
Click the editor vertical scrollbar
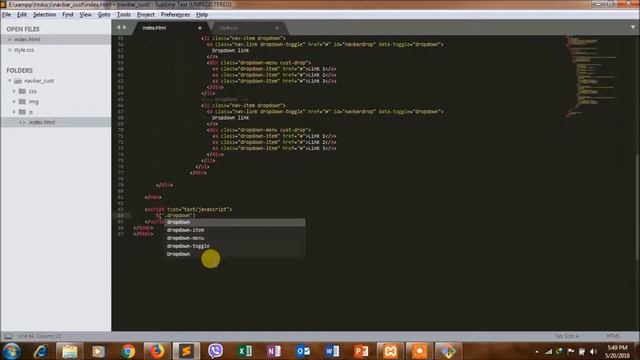pos(638,206)
